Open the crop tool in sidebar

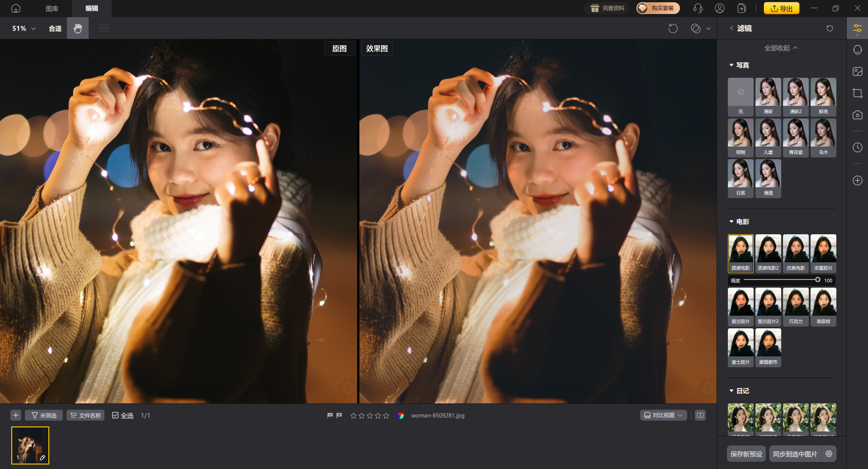click(857, 93)
